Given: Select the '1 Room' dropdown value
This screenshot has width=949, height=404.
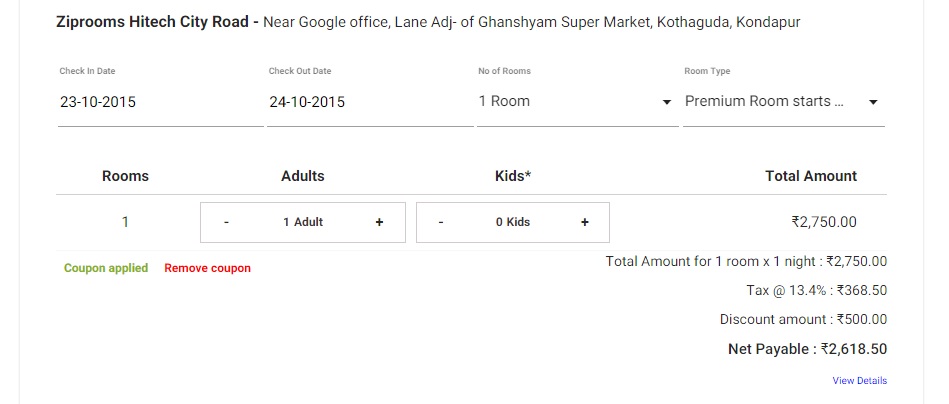Looking at the screenshot, I should pos(504,101).
